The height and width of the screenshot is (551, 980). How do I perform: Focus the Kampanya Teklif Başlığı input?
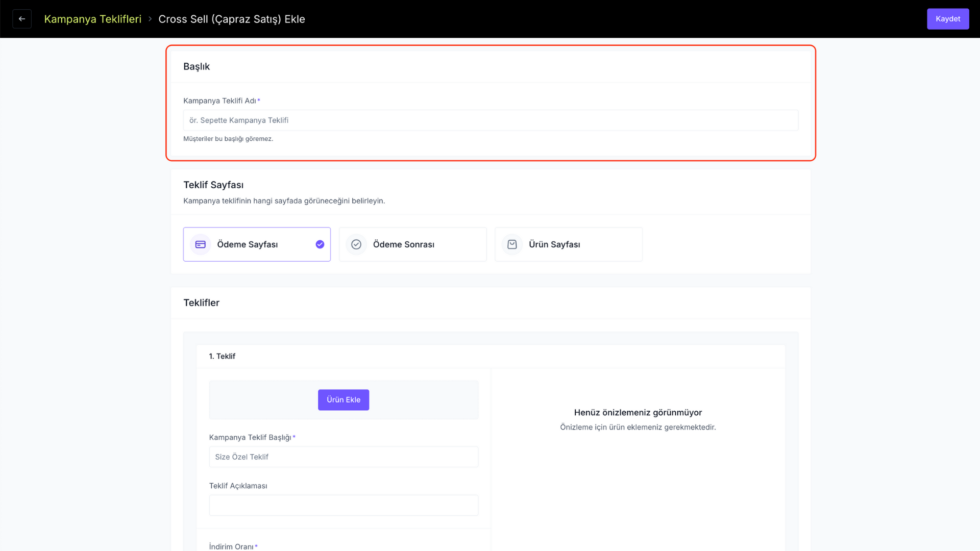point(344,457)
